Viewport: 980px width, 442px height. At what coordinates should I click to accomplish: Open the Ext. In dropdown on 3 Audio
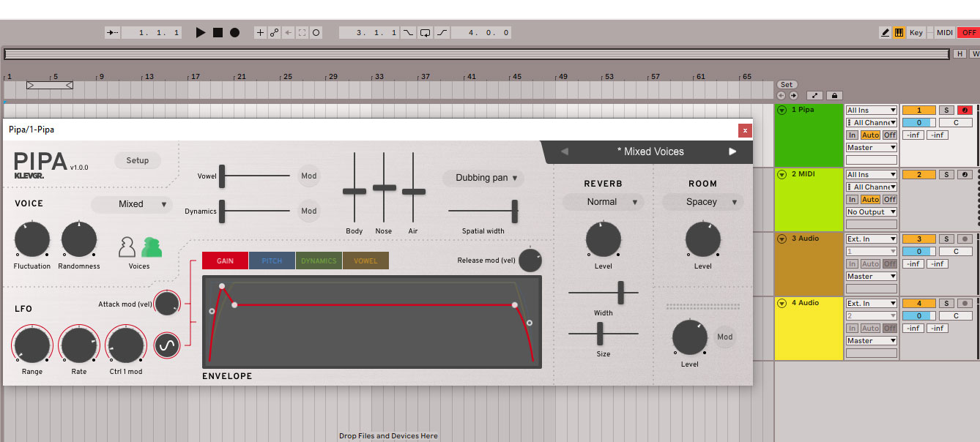tap(871, 239)
